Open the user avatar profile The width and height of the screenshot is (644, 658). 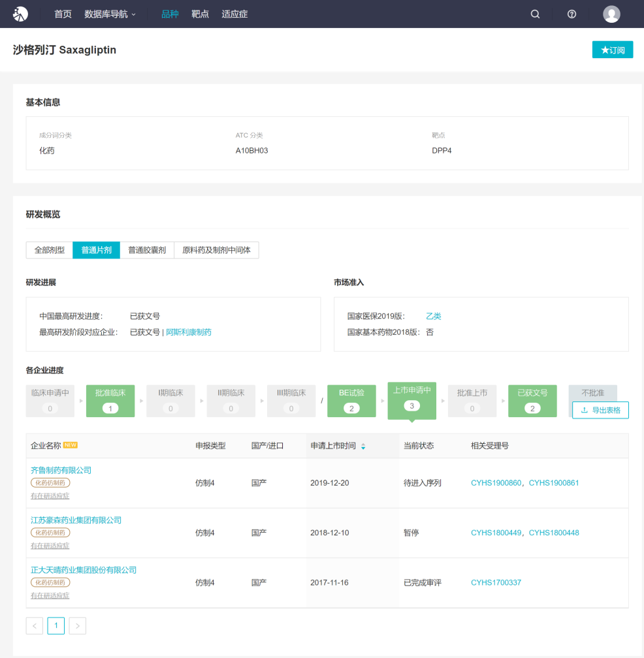(611, 14)
